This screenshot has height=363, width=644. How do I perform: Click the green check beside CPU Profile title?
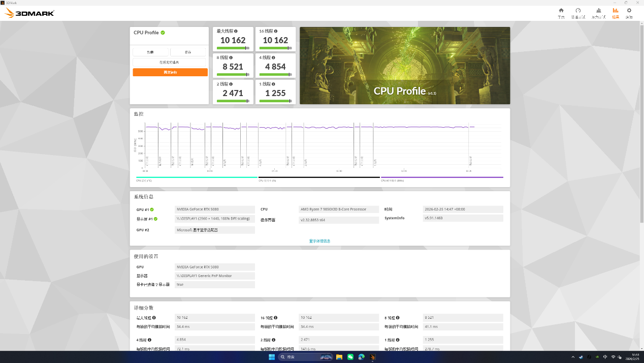163,33
